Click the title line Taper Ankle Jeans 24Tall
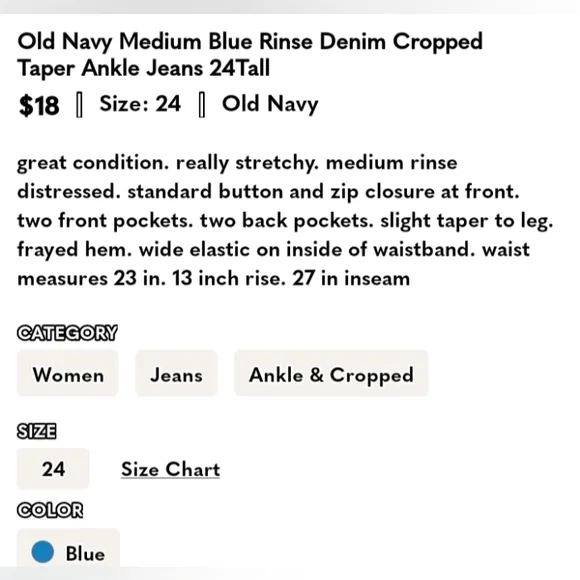Screen dimensions: 580x580 [x=144, y=69]
